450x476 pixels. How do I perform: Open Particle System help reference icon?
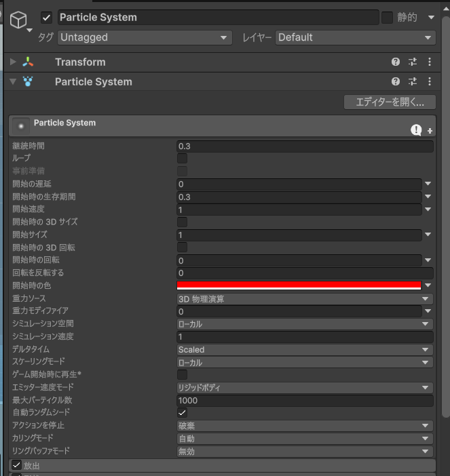coord(396,81)
